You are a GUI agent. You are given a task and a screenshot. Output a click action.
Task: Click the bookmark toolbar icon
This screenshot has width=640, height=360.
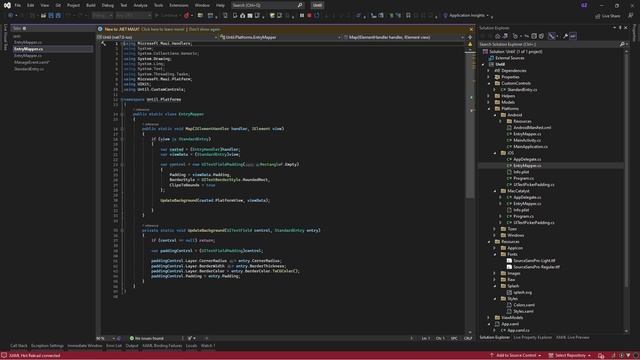pos(408,16)
